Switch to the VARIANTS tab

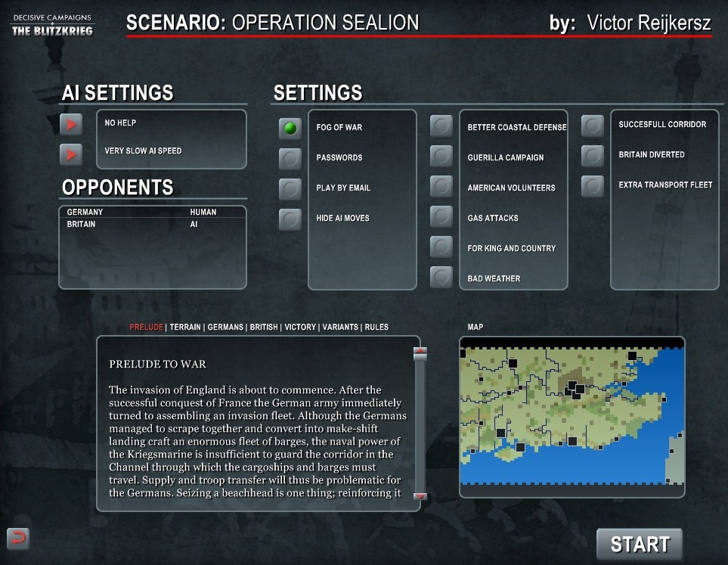coord(340,327)
